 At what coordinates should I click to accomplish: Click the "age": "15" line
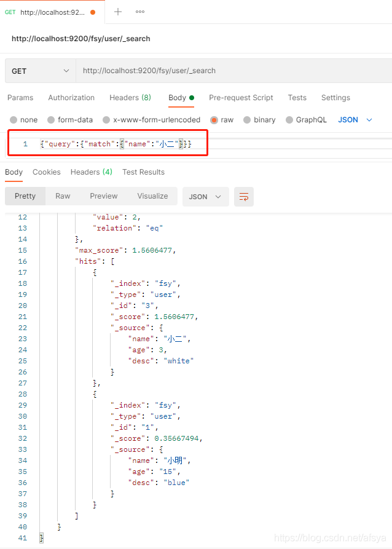tap(154, 472)
